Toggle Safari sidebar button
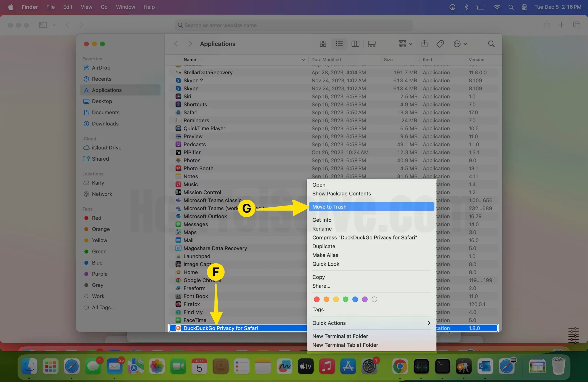588x382 pixels. coord(43,25)
